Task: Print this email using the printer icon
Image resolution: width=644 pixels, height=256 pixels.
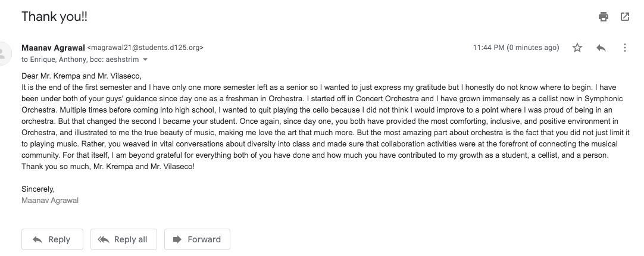Action: (604, 17)
